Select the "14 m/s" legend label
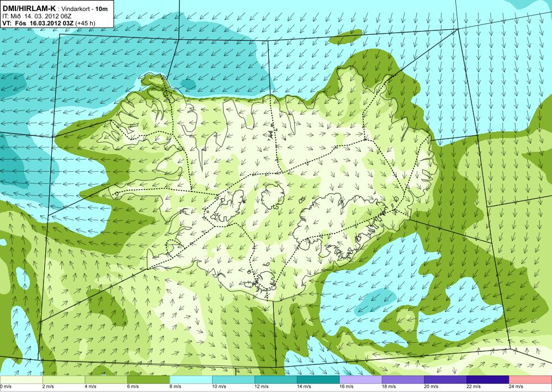Viewport: 552px width, 392px height. tap(304, 386)
